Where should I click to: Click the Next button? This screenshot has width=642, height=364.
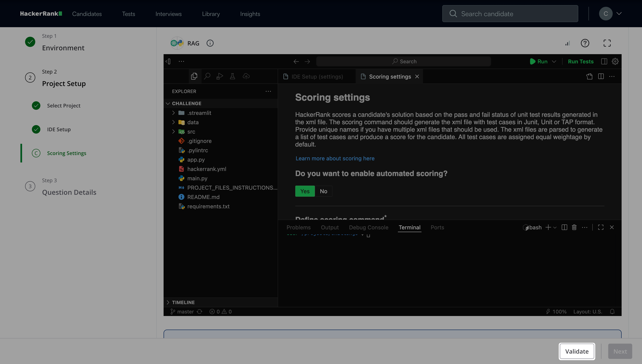[x=620, y=351]
